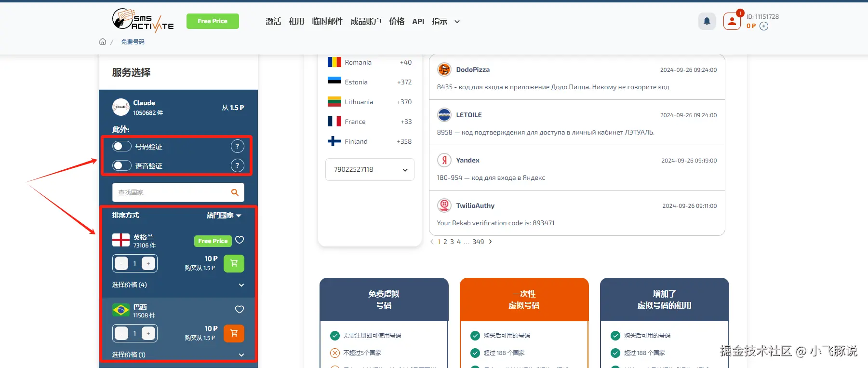Favorite Brazil with the heart icon
Screen dimensions: 868x368
(x=240, y=309)
